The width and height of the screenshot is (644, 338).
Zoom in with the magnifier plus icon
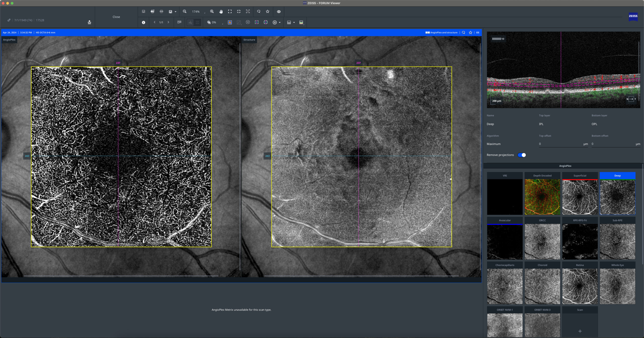212,12
